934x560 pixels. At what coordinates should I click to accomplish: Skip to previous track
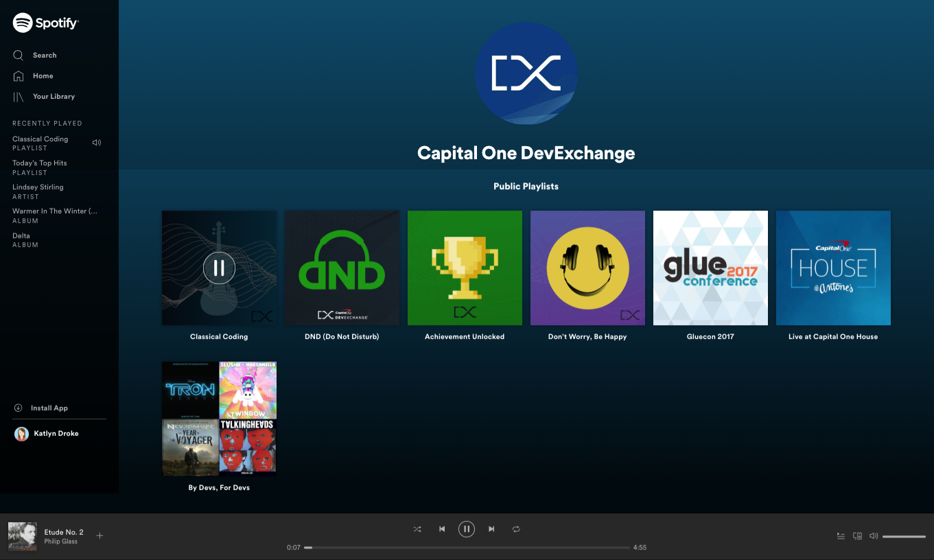(442, 529)
